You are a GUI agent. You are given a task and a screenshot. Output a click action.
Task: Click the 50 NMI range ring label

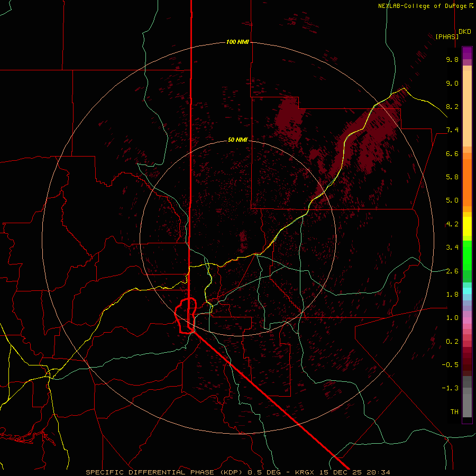tap(237, 140)
